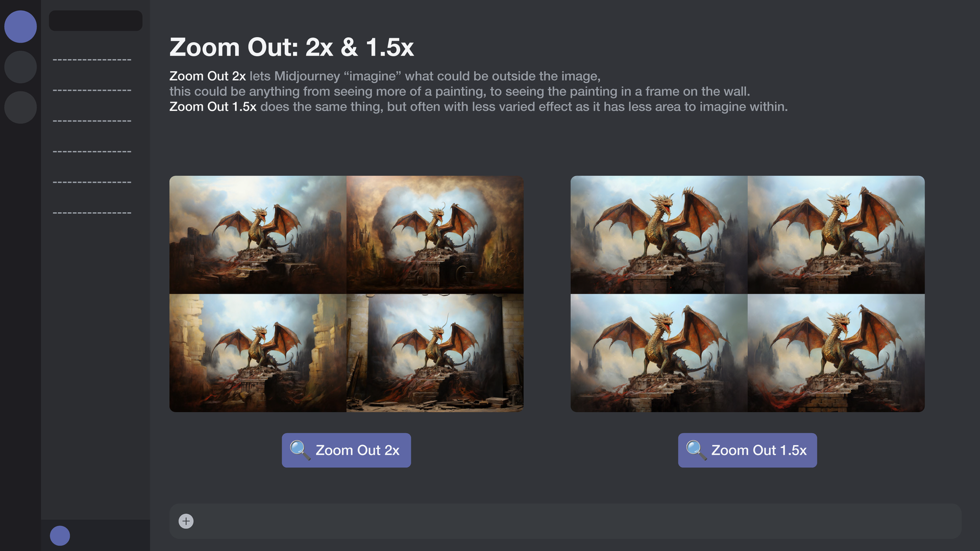The height and width of the screenshot is (551, 980).
Task: Open the bottom-right dragon image in 1.5x grid
Action: 836,353
